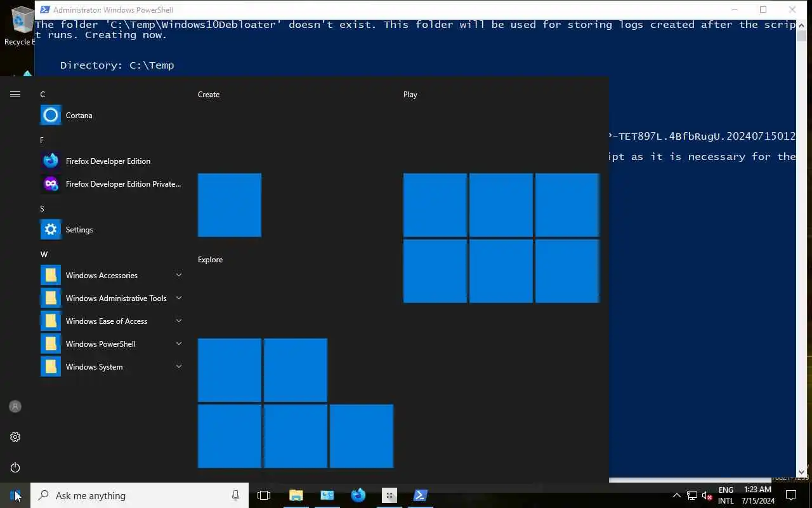The image size is (812, 508).
Task: Click the Explore tile group title
Action: click(210, 259)
